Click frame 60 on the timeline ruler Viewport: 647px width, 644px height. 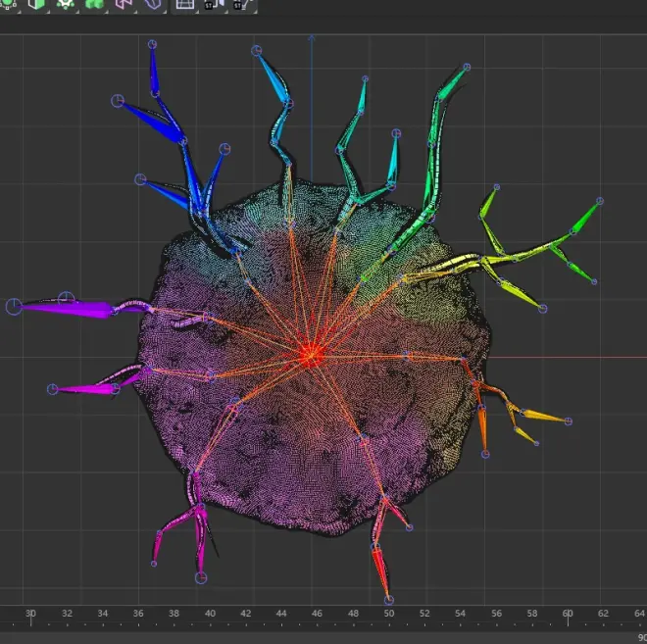568,615
